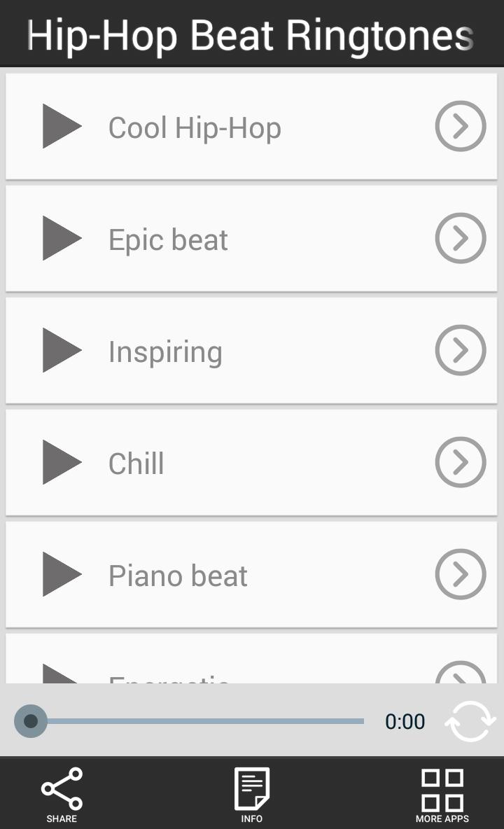Viewport: 504px width, 829px height.
Task: Expand options for Inspiring
Action: click(460, 350)
